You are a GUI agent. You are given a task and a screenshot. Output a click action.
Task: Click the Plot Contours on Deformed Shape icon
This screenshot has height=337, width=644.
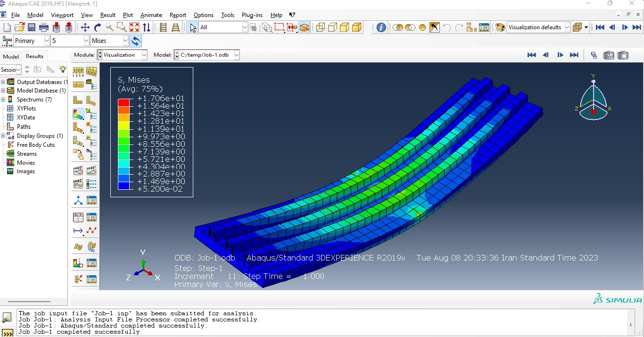click(78, 114)
